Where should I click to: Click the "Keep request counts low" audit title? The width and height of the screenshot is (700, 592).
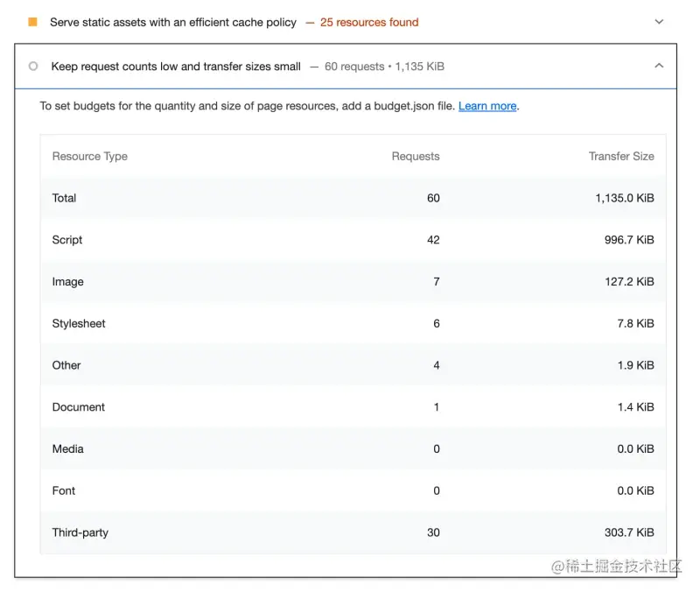click(x=176, y=67)
